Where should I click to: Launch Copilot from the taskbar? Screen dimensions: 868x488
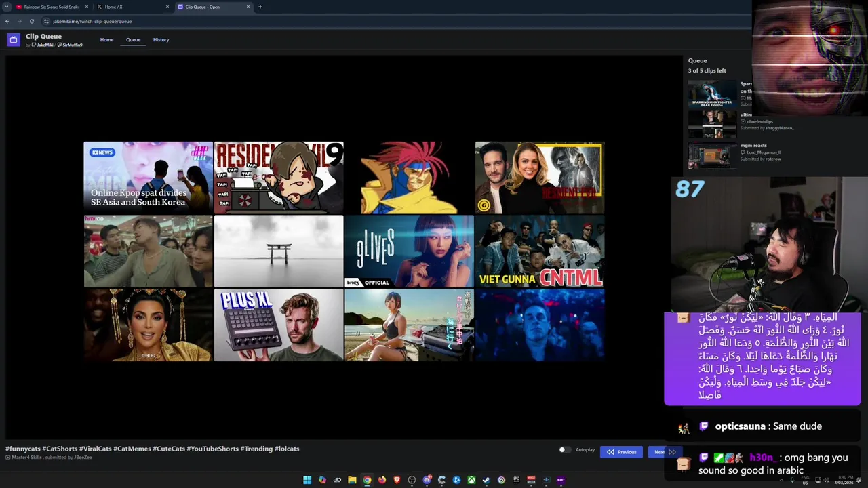pyautogui.click(x=322, y=480)
